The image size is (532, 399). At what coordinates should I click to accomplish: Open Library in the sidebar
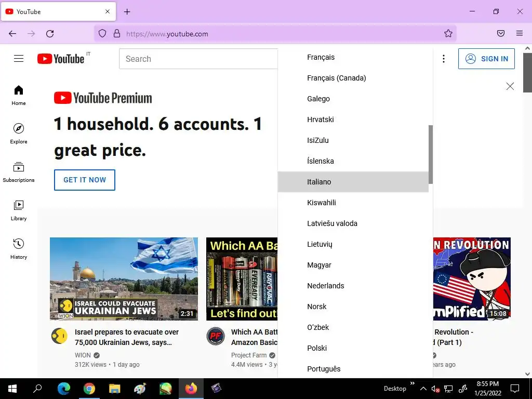tap(19, 211)
